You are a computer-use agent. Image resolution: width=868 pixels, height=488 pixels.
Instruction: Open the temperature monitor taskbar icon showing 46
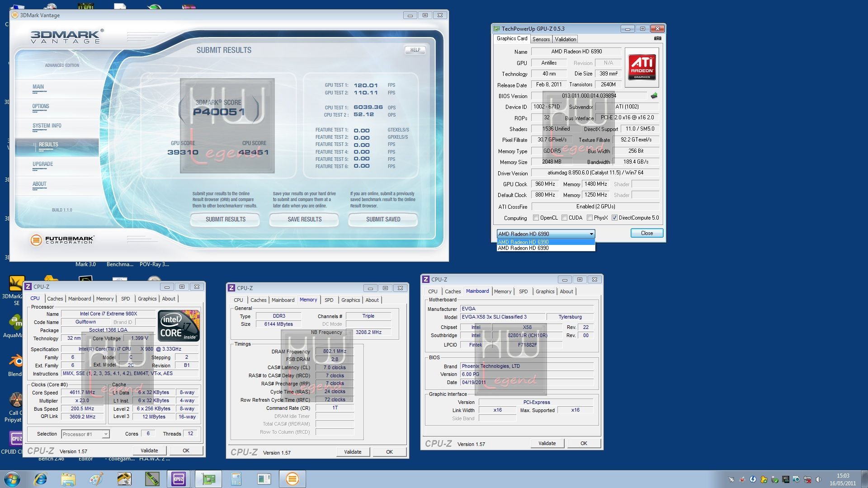[x=124, y=479]
